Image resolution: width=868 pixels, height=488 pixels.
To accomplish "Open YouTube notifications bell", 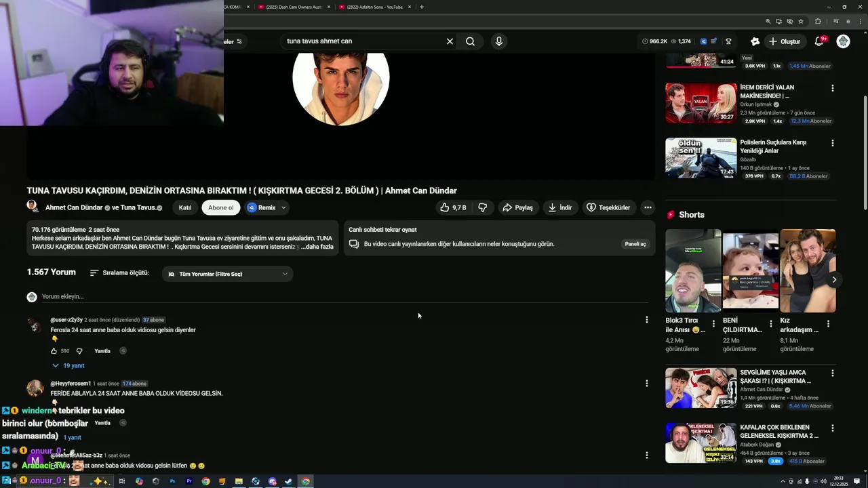I will 819,41.
